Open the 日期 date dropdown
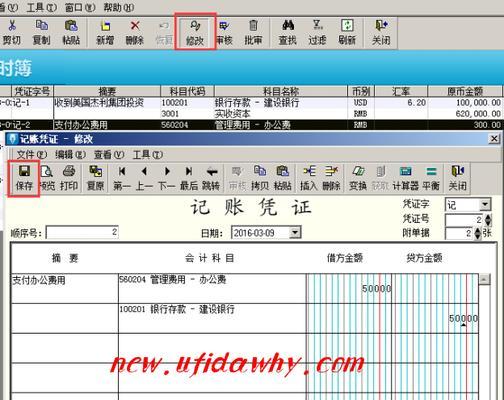This screenshot has height=400, width=504. (x=295, y=232)
